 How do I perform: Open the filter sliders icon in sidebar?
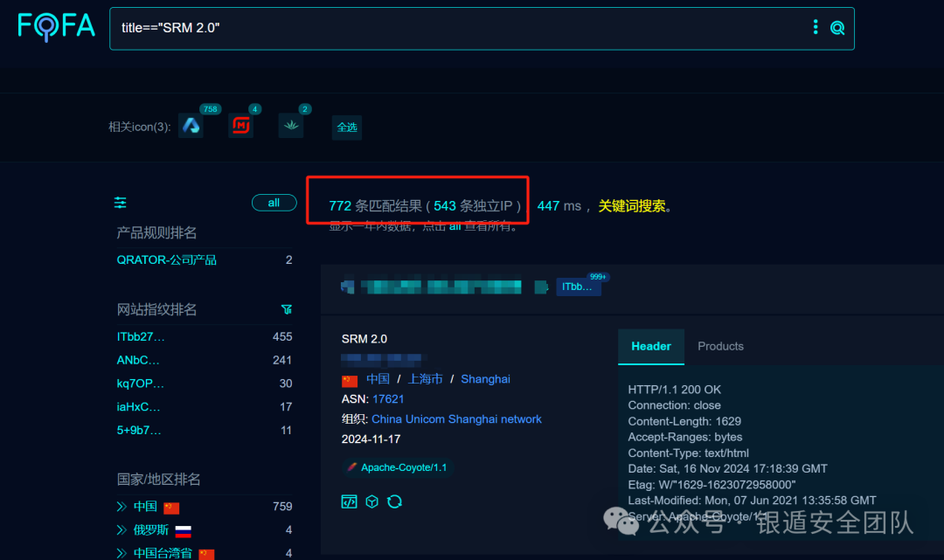tap(121, 203)
